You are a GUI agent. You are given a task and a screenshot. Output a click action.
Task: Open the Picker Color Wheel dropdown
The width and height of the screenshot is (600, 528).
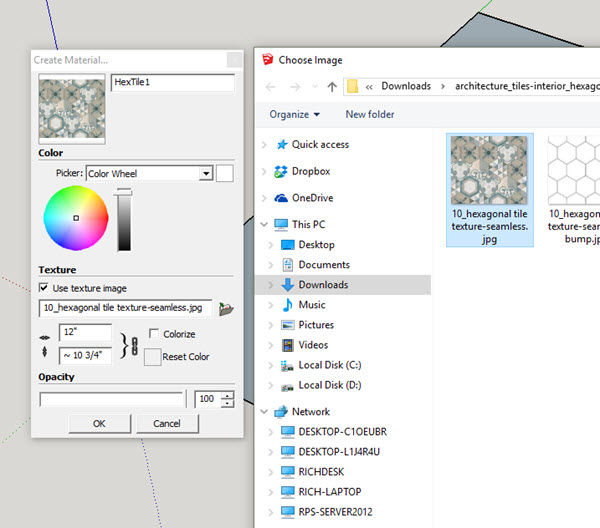pyautogui.click(x=206, y=174)
